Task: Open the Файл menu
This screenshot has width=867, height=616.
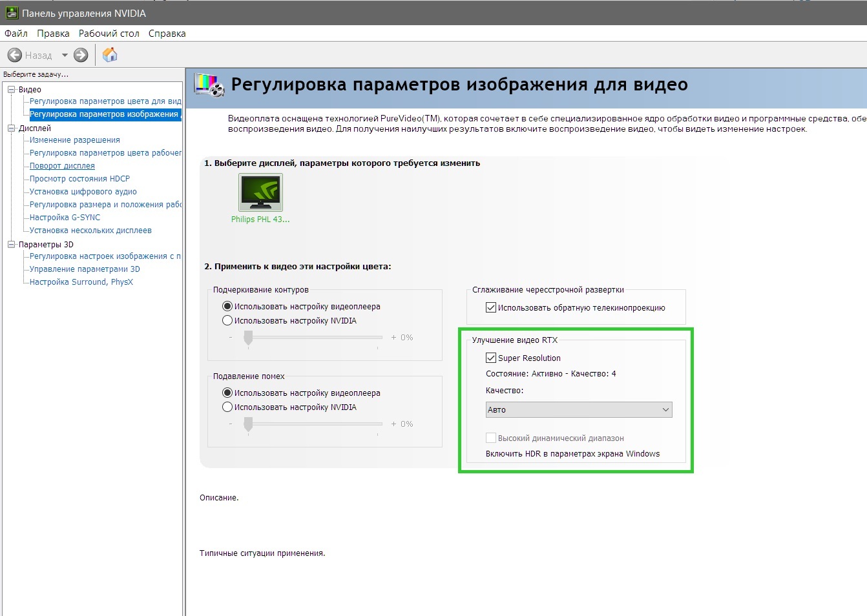Action: 16,34
